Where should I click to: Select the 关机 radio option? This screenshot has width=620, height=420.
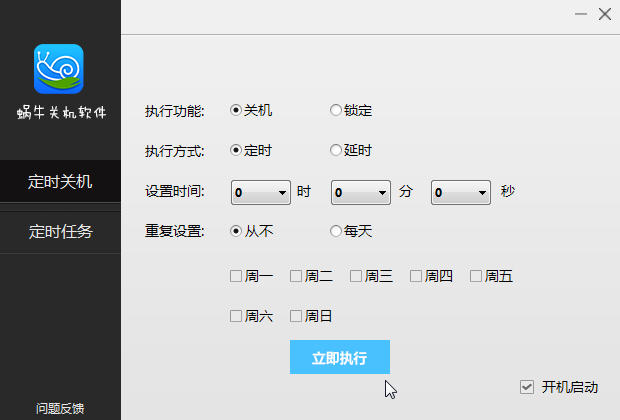pyautogui.click(x=237, y=111)
